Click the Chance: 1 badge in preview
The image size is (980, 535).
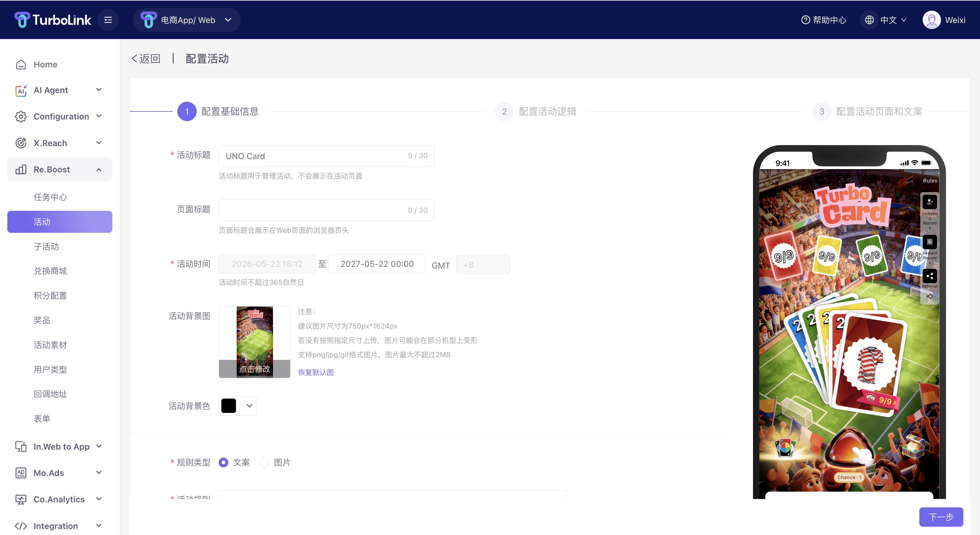pyautogui.click(x=849, y=477)
